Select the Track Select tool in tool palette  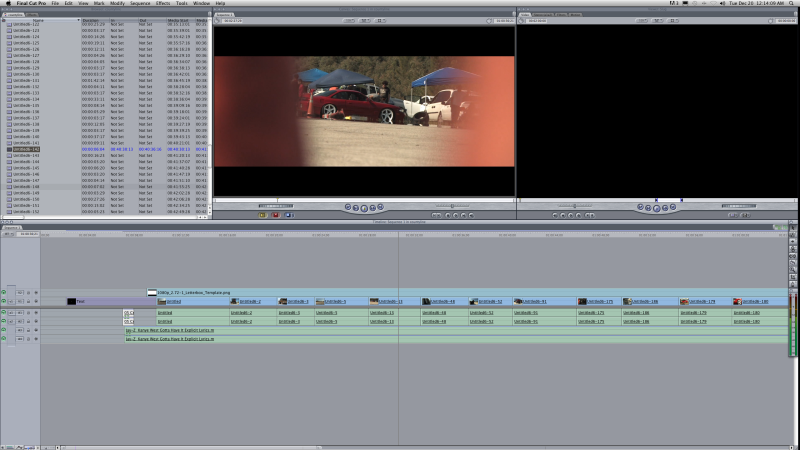pyautogui.click(x=792, y=242)
